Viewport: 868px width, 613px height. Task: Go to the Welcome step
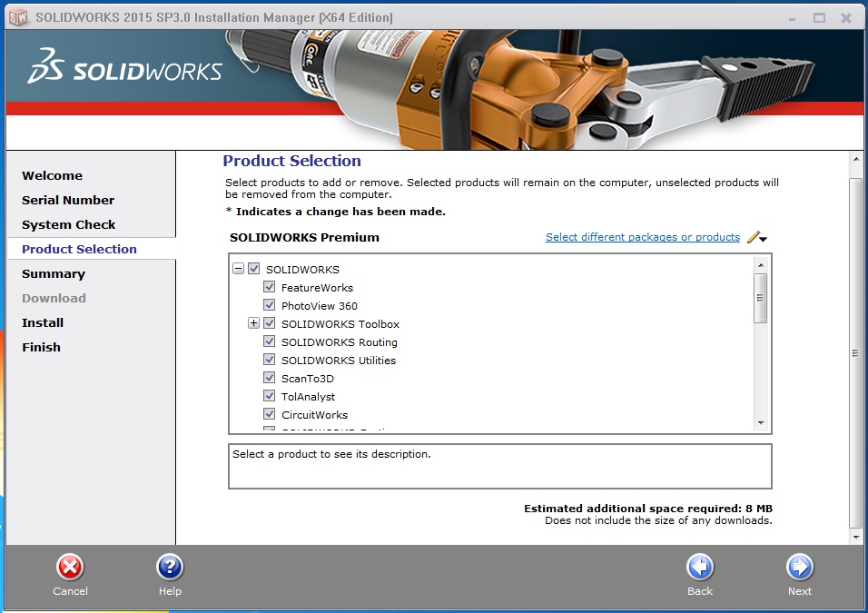[x=52, y=175]
